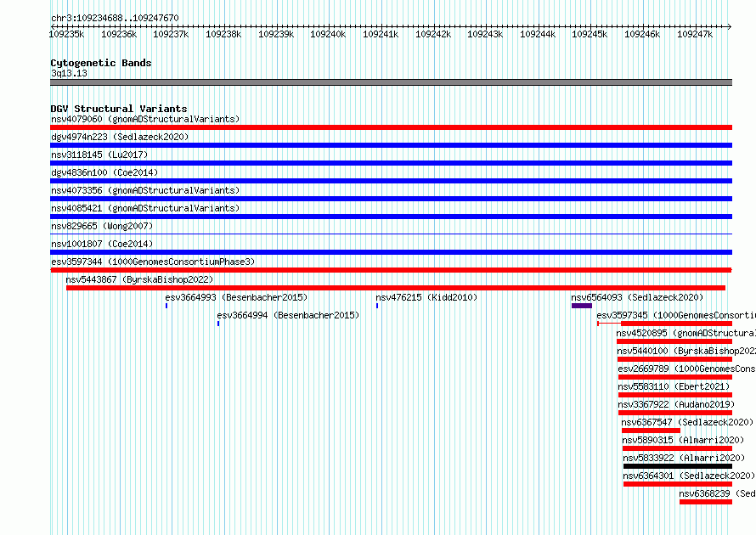
Task: Click the blue bar under nsv4085421
Action: (x=391, y=217)
